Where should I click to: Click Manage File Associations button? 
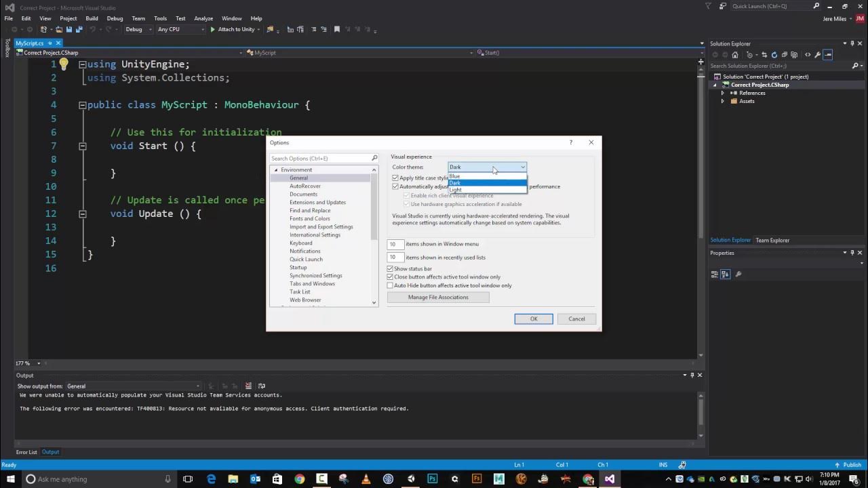click(x=438, y=298)
